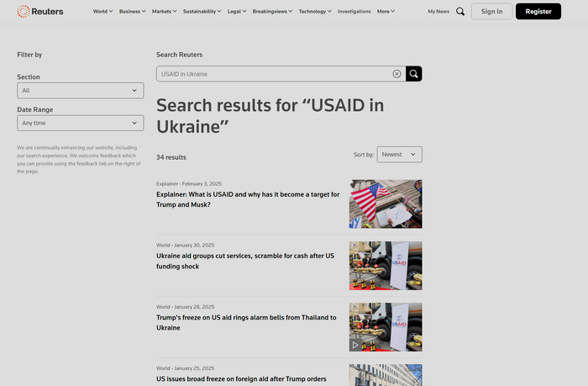Image resolution: width=588 pixels, height=386 pixels.
Task: Expand the Sustainability menu
Action: [202, 12]
